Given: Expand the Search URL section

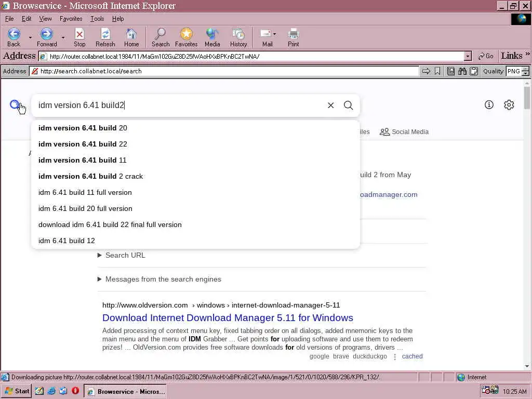Looking at the screenshot, I should (122, 255).
